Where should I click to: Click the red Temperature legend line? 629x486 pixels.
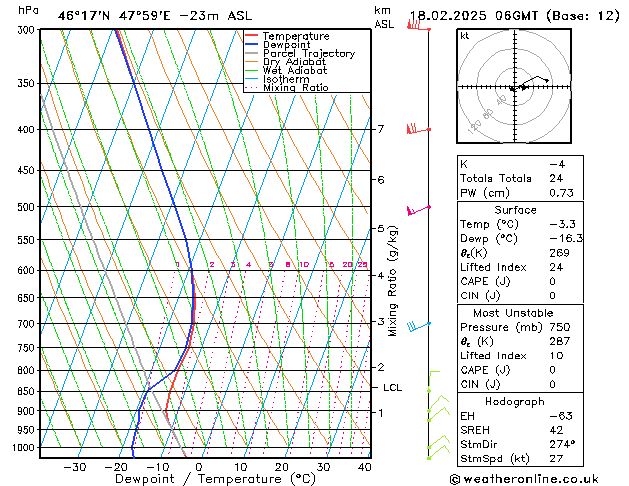(252, 36)
